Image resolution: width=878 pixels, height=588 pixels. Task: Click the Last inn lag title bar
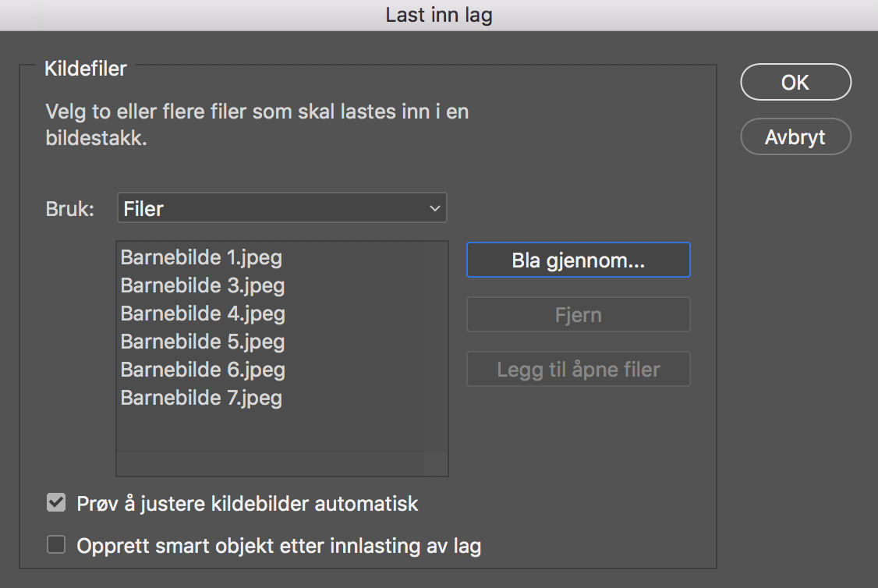coord(439,15)
